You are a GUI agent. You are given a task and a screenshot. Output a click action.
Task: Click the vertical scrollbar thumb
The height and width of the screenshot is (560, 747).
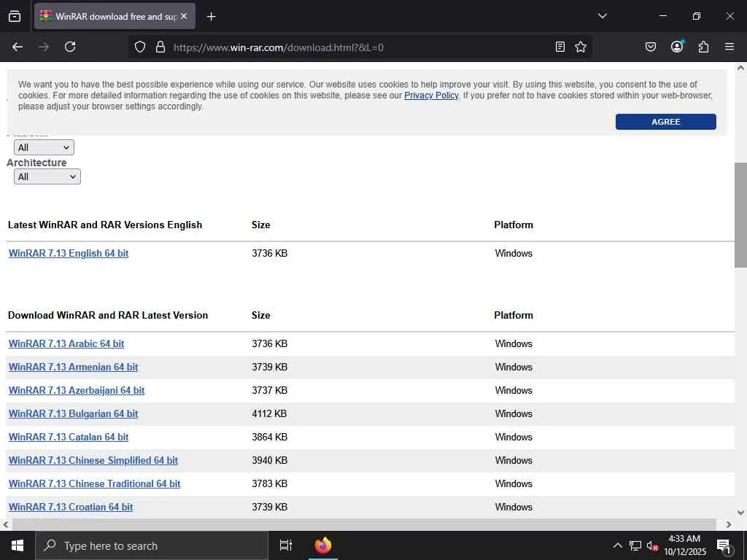(x=740, y=215)
